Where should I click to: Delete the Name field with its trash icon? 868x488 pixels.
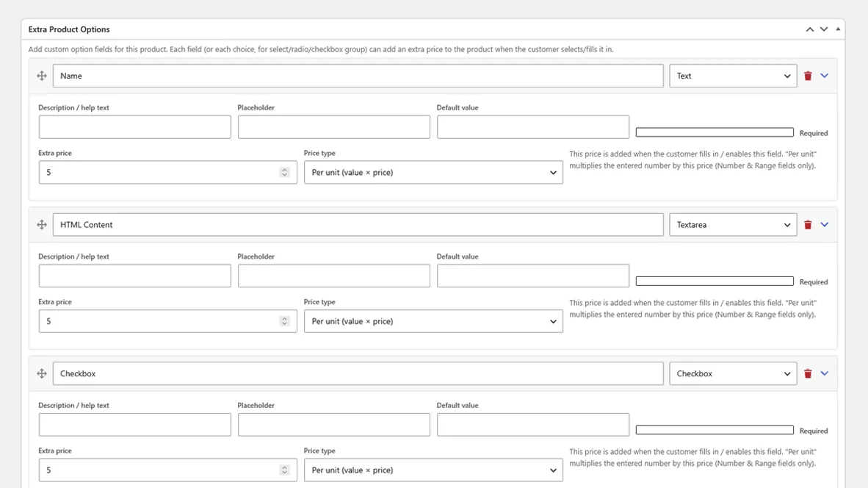808,76
